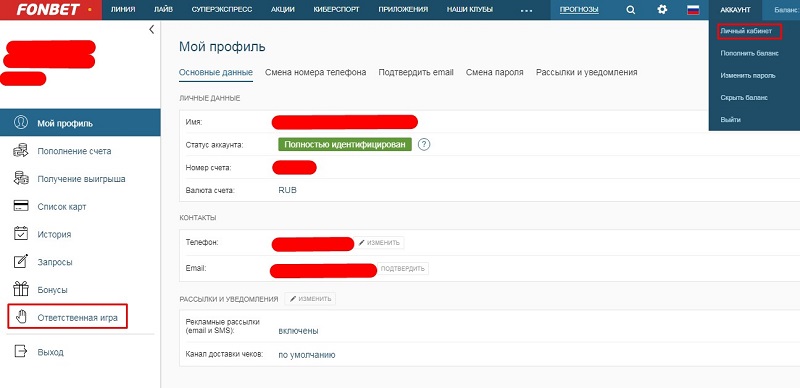Click ИЗМЕНИТЬ beside Рассылки и уведомления header
The image size is (800, 388).
click(x=310, y=299)
